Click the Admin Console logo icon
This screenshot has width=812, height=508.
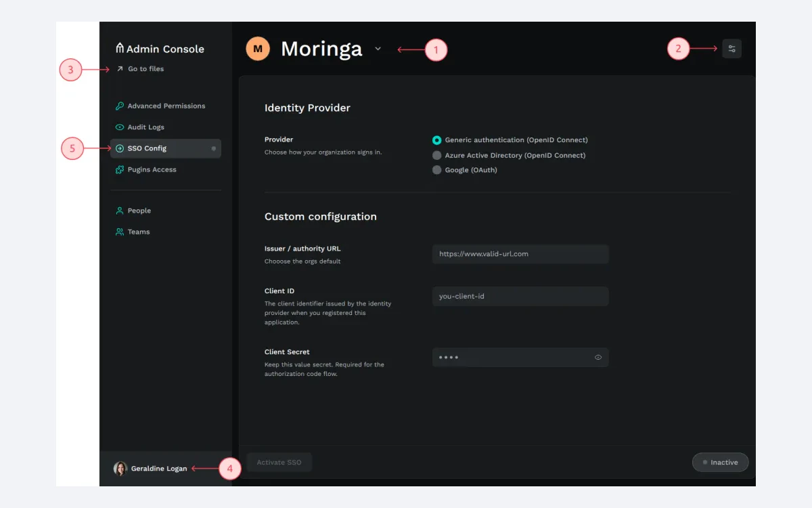tap(120, 48)
